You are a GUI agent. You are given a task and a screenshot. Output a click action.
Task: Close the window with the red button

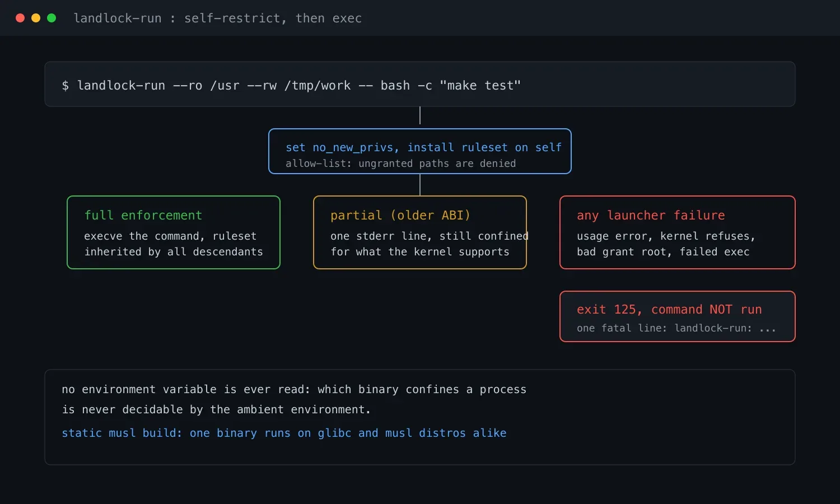tap(20, 18)
